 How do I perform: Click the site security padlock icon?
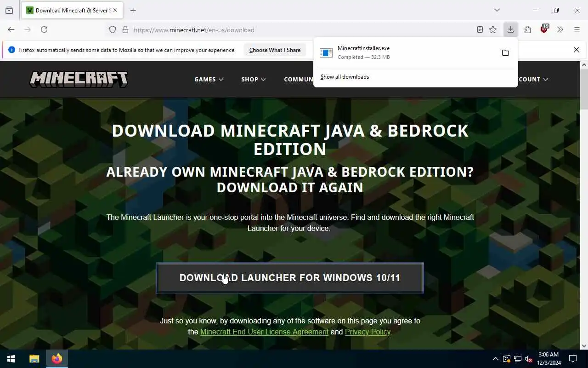tap(125, 30)
